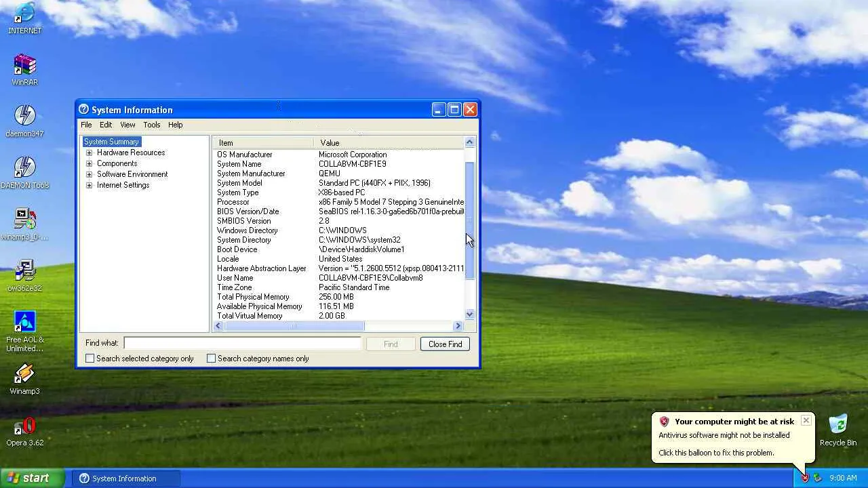Open the Tools menu
Image resolution: width=868 pixels, height=488 pixels.
(152, 125)
